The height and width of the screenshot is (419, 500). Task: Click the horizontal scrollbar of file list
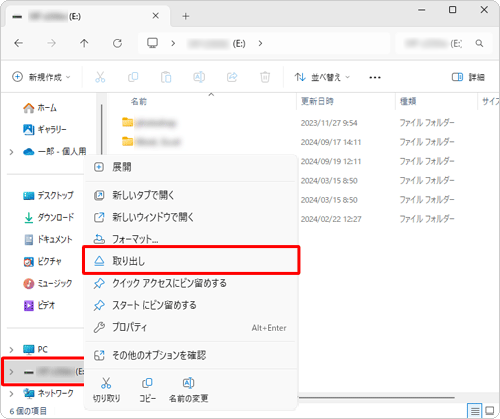377,397
